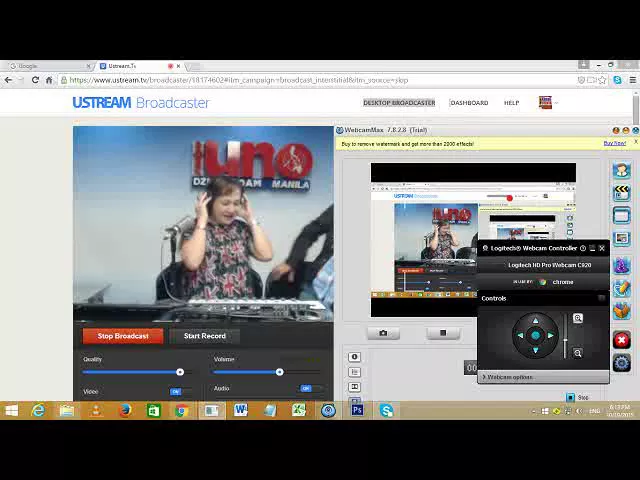The width and height of the screenshot is (640, 480).
Task: Bookmark page with the star icon
Action: tap(602, 80)
